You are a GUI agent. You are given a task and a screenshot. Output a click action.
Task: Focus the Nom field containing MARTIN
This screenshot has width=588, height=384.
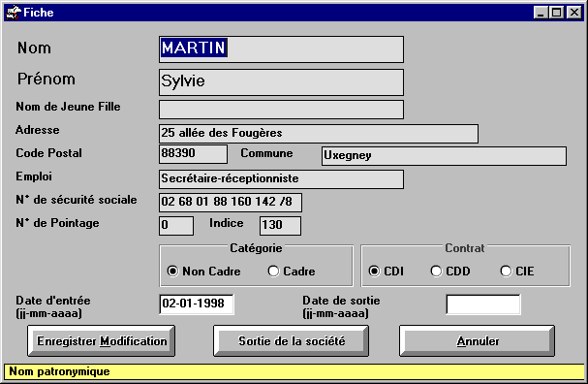point(281,49)
